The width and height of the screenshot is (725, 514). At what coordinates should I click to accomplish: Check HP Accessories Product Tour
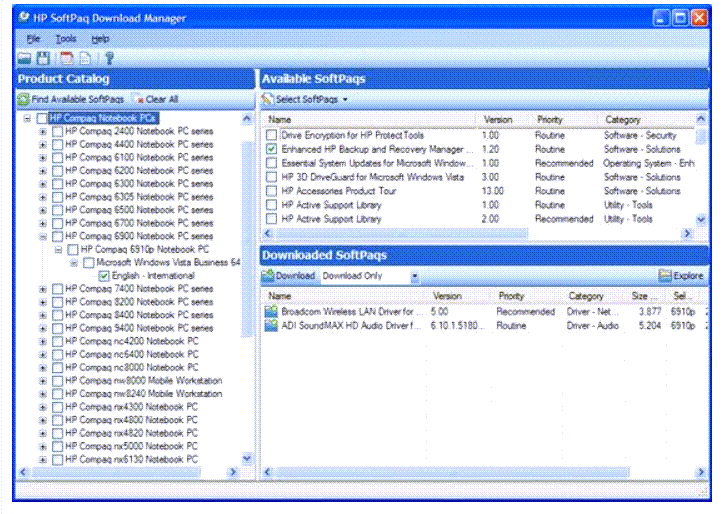click(272, 190)
